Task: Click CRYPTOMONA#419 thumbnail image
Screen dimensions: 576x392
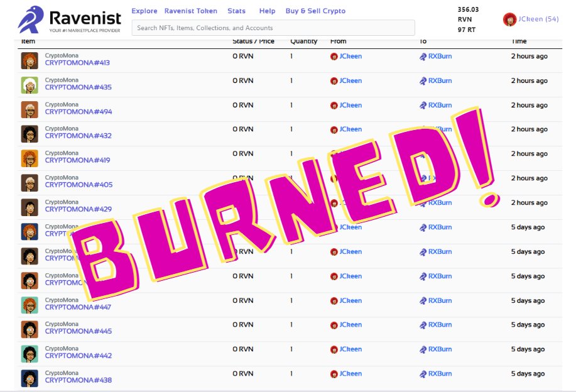Action: [30, 158]
